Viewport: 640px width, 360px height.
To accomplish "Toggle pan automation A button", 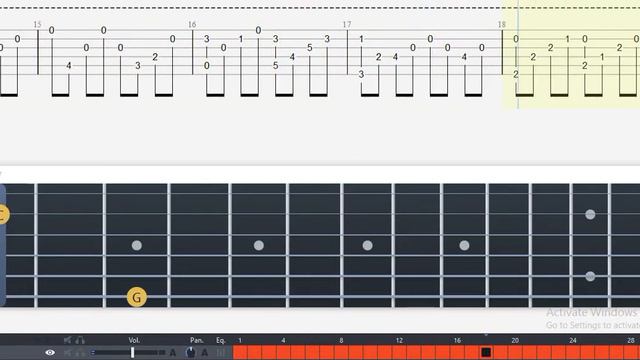I will click(x=204, y=352).
